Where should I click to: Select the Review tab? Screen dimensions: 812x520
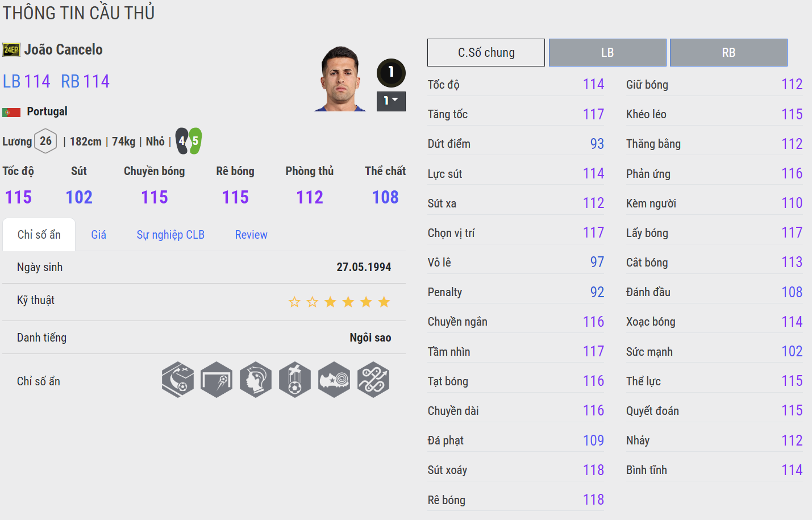coord(251,235)
